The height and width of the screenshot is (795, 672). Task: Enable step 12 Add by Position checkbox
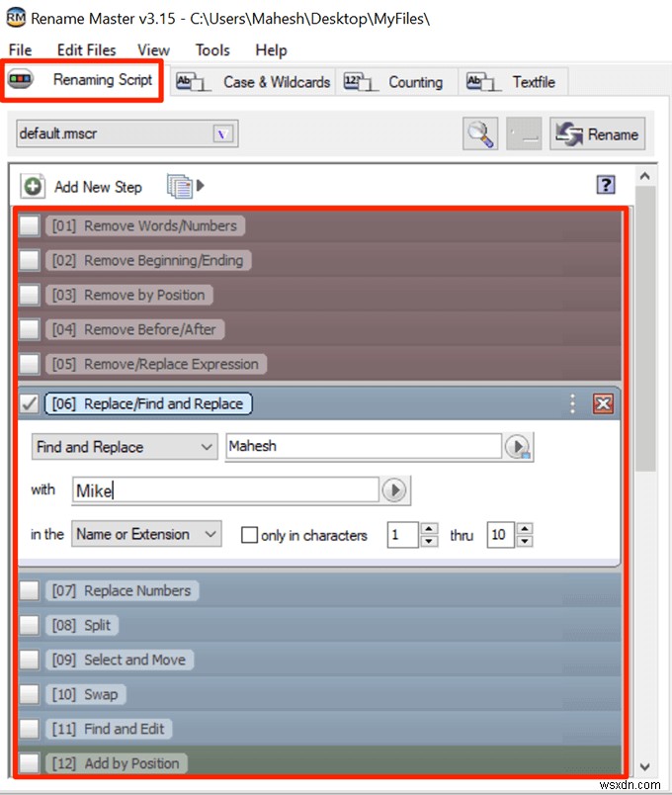[30, 763]
